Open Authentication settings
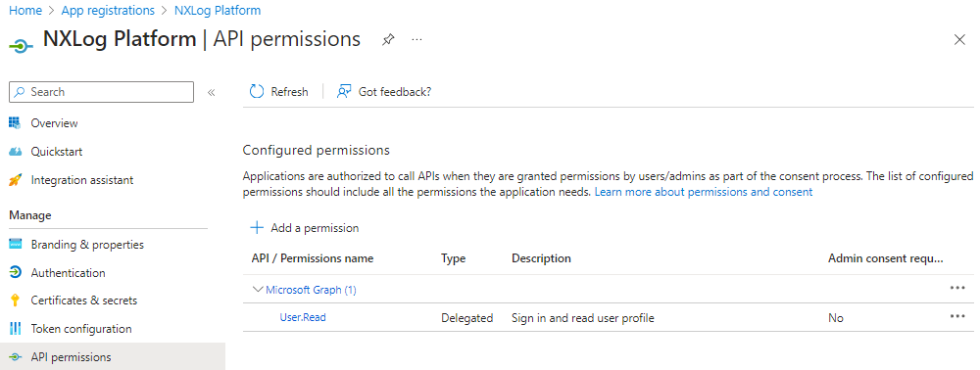 tap(69, 273)
